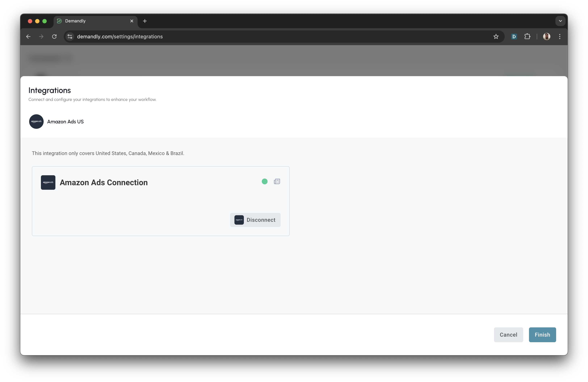Open the connection logs icon on the card
Screen dimensions: 588x382
tap(277, 181)
